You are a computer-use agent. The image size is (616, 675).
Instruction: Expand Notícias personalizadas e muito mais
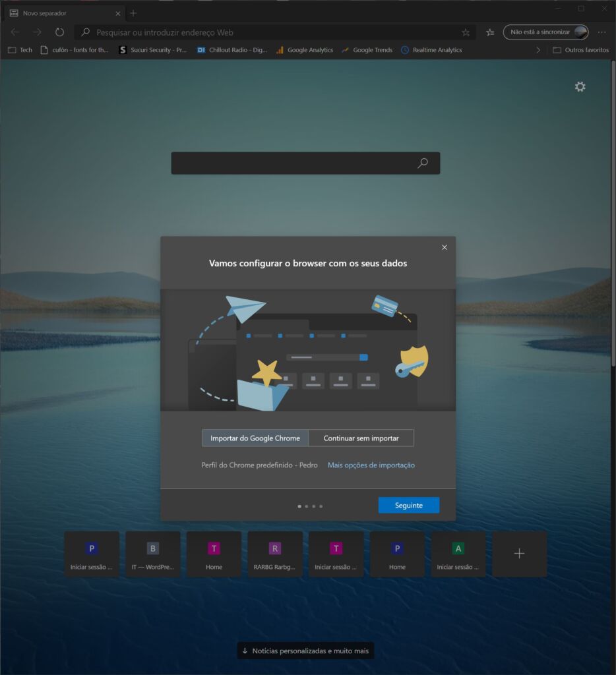click(305, 651)
